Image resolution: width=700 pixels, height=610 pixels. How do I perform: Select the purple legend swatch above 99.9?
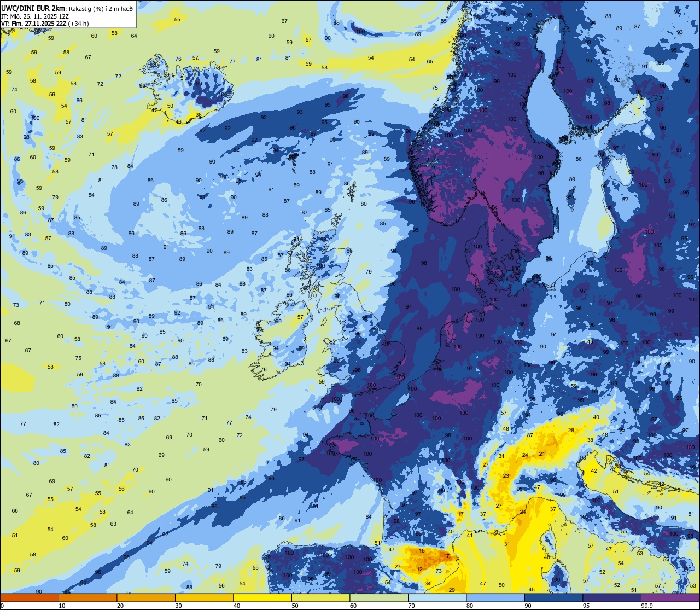(670, 597)
